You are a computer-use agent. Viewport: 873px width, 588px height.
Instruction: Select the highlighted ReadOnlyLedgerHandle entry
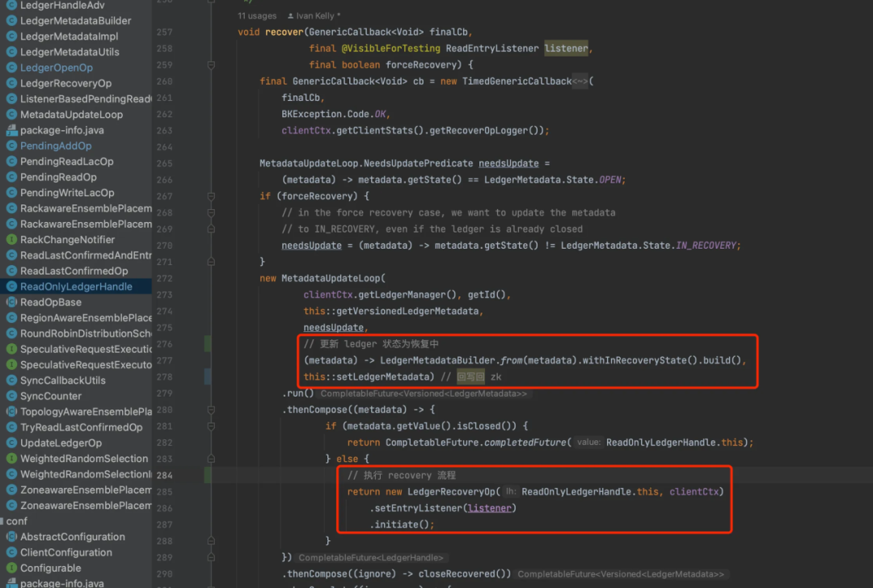(76, 286)
